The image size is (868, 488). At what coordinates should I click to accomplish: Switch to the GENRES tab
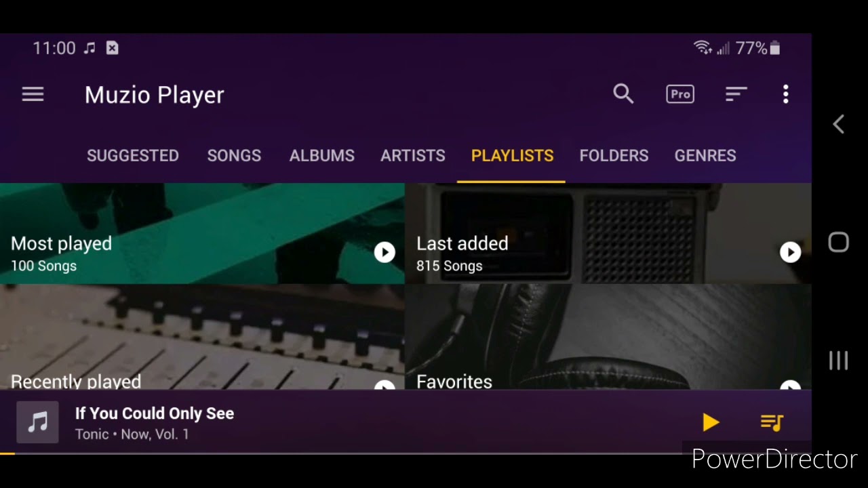[705, 155]
